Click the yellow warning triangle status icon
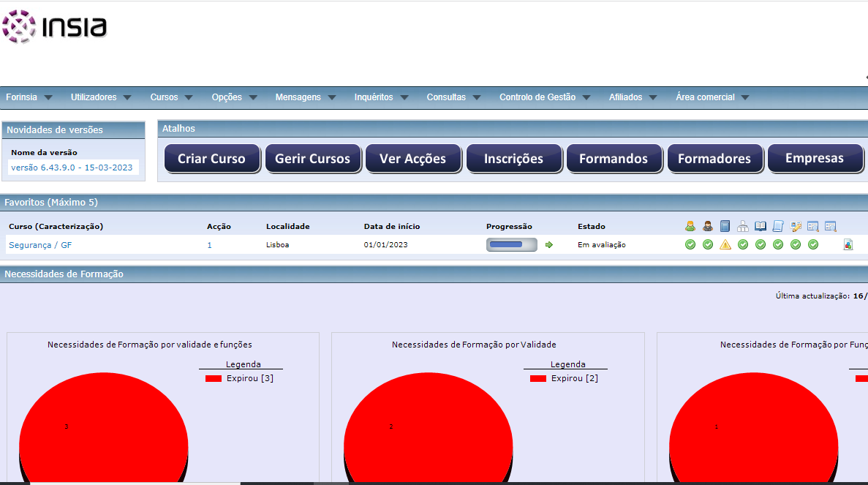This screenshot has height=485, width=868. 725,245
